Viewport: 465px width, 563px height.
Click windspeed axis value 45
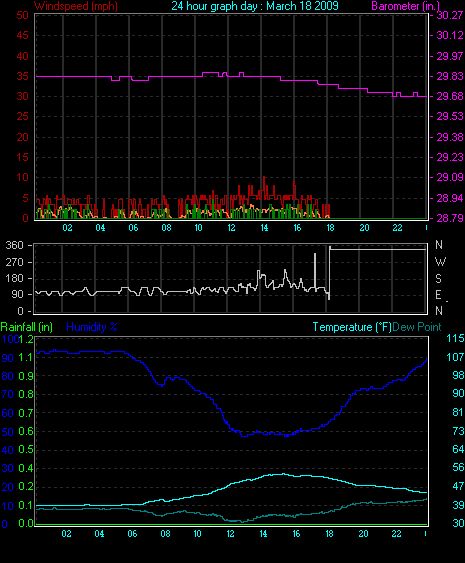22,35
